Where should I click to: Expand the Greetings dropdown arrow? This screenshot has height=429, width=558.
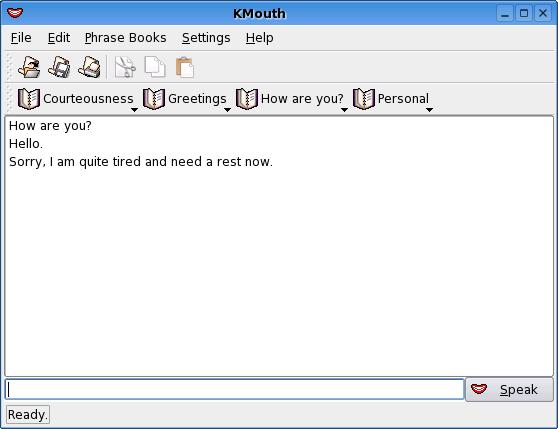pos(227,110)
